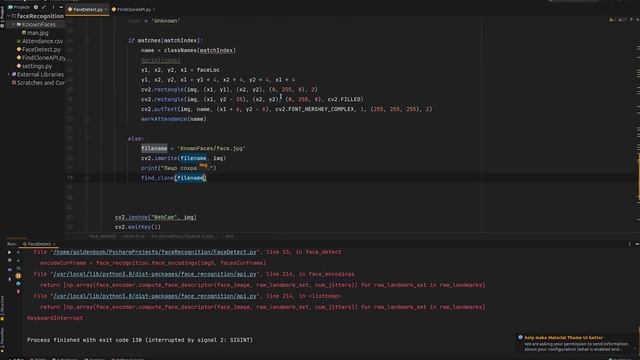
Task: Click up-the-stack-trace arrow in Run panel
Action: point(18,252)
